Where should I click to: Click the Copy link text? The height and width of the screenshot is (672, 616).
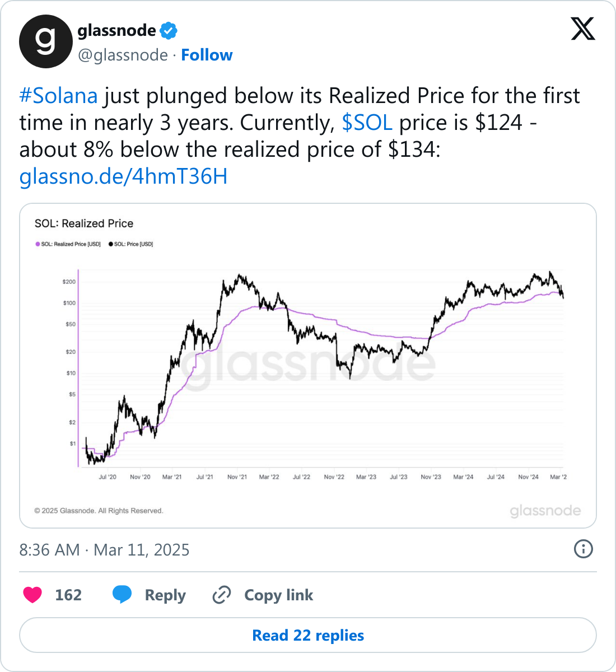[x=278, y=595]
